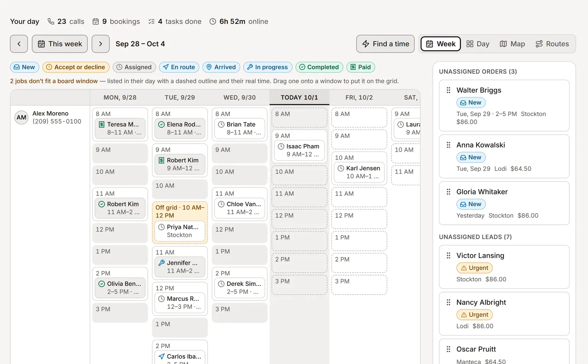Switch to the Routes view tab
This screenshot has width=588, height=364.
[x=552, y=44]
